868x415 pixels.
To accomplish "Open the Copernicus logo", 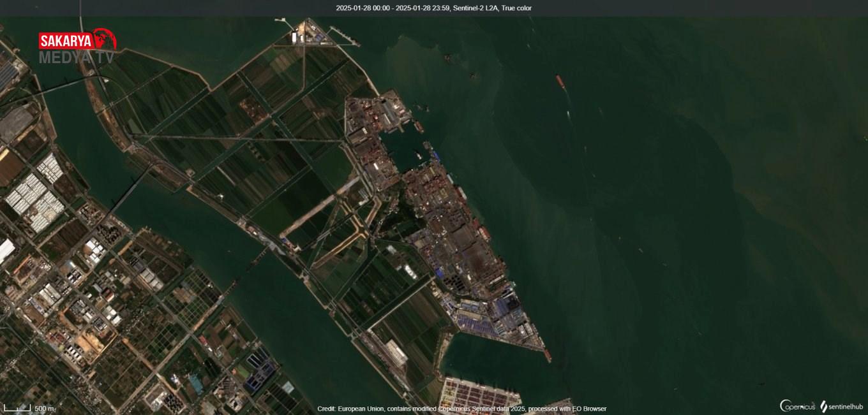I will tap(797, 406).
